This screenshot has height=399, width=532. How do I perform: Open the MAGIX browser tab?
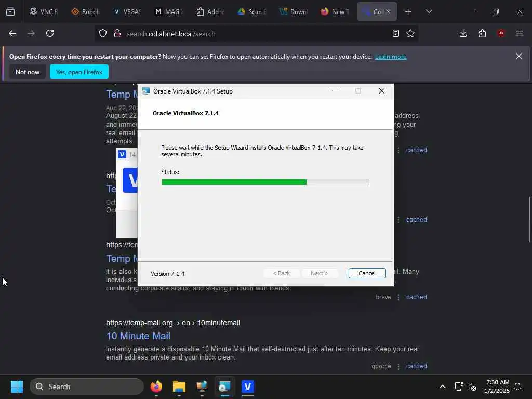pos(169,11)
